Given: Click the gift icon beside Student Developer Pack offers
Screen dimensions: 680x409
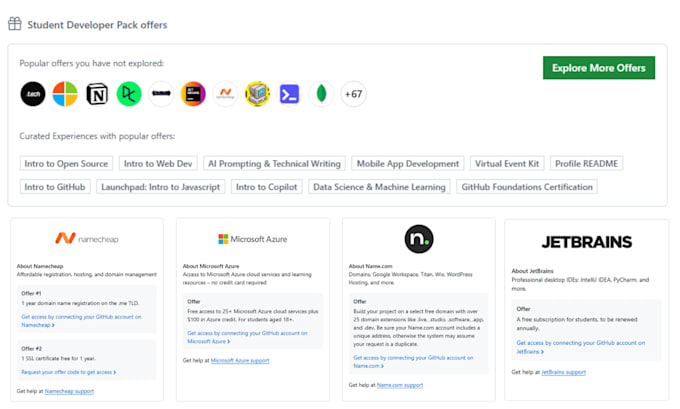Looking at the screenshot, I should click(15, 24).
